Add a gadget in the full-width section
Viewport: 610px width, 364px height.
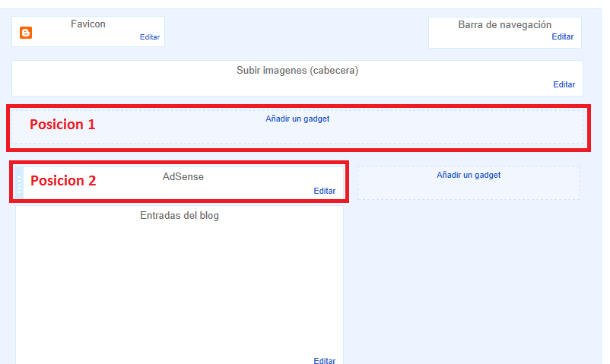tap(297, 119)
